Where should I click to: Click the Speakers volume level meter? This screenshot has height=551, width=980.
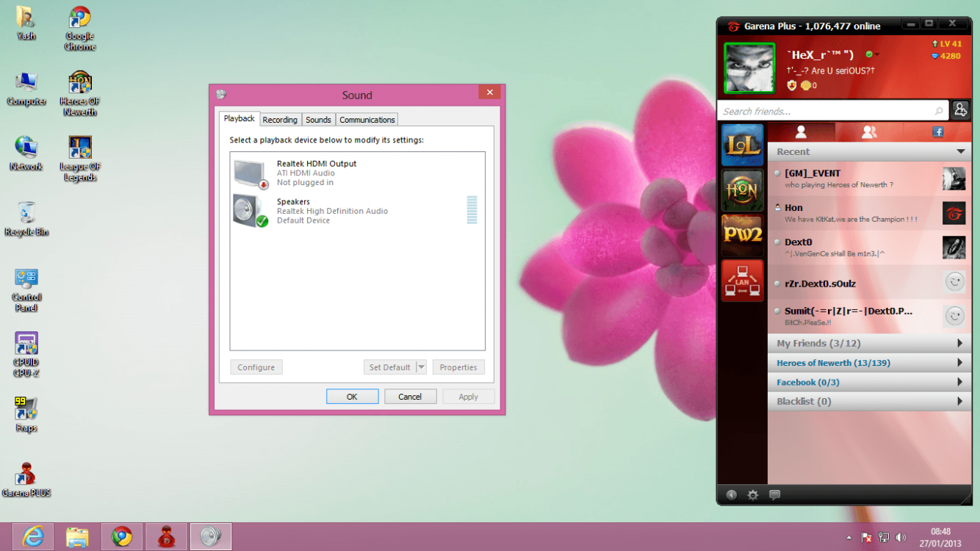pyautogui.click(x=472, y=210)
